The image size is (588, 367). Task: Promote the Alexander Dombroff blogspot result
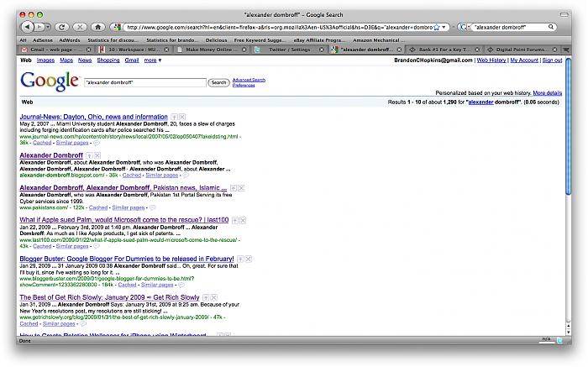point(89,155)
